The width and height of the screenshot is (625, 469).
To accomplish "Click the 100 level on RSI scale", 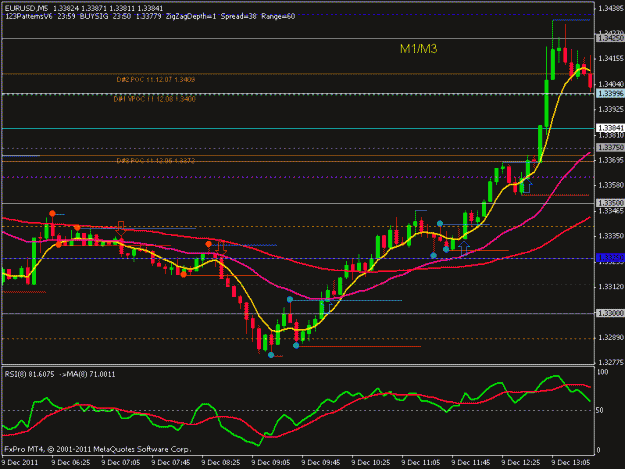I will pos(603,372).
